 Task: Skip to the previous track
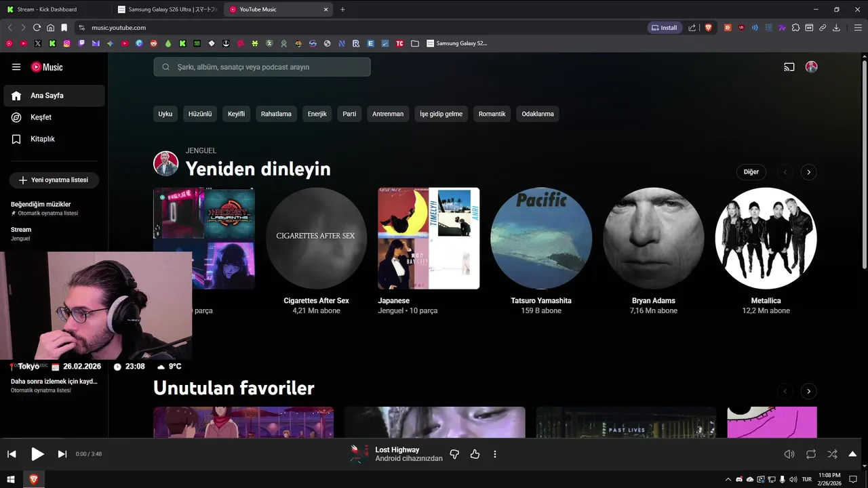[x=12, y=454]
